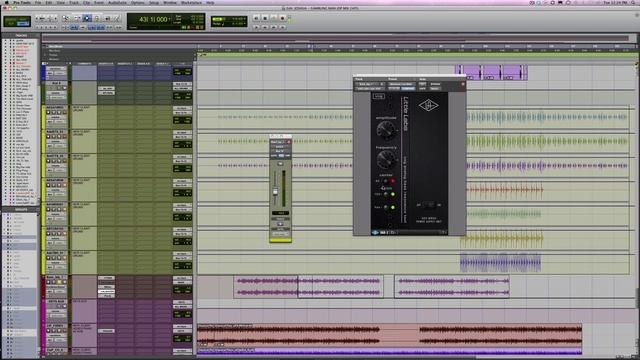Viewport: 640px width, 360px height.
Task: Open the AudioSuite menu
Action: (117, 2)
